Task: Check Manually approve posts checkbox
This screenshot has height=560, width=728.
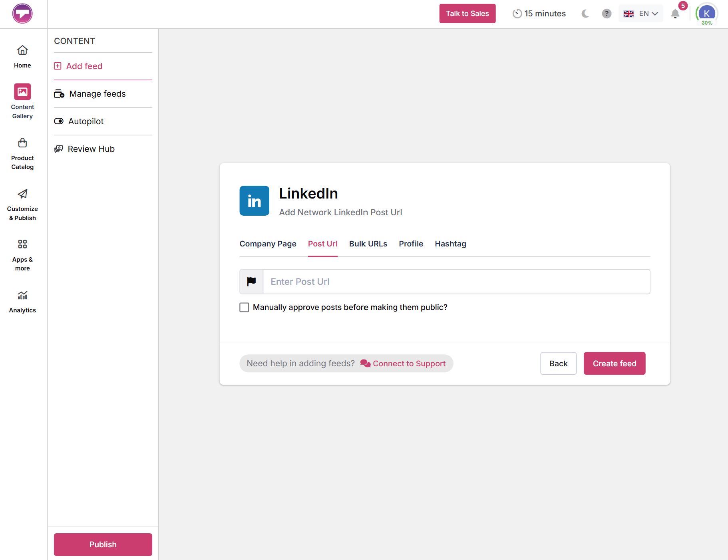Action: 244,307
